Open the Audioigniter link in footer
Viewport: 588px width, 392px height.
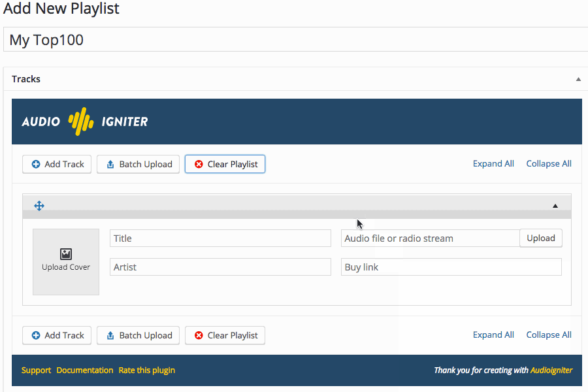[x=551, y=370]
